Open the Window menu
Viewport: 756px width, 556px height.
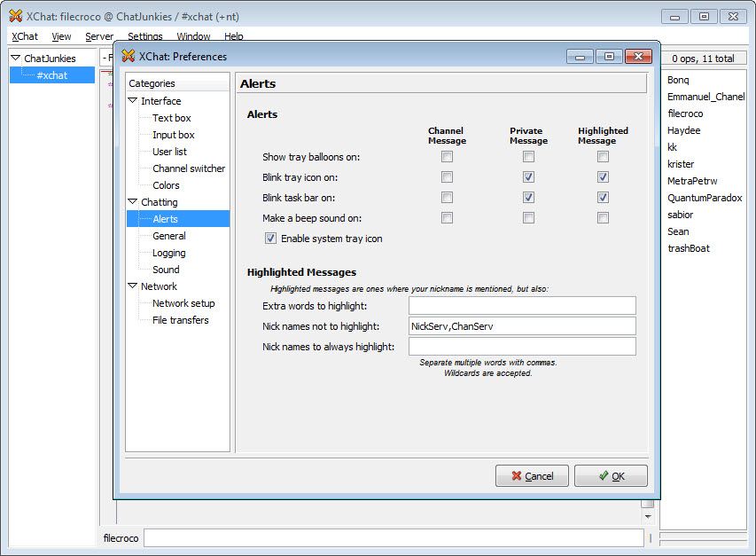193,36
